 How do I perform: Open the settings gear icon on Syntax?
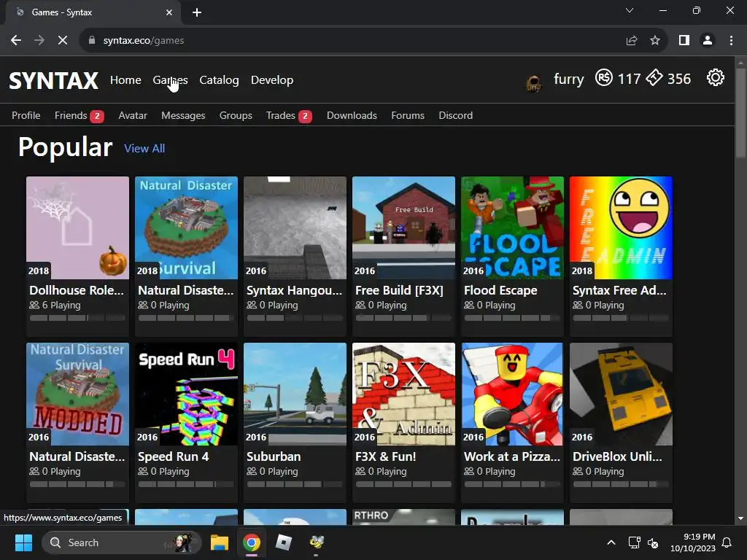(715, 77)
